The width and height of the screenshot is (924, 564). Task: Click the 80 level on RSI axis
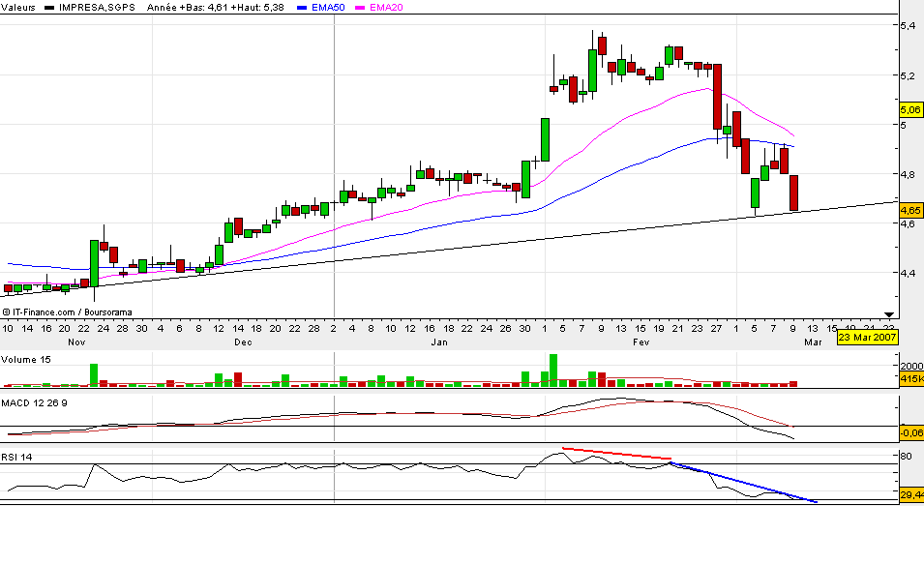pos(907,457)
